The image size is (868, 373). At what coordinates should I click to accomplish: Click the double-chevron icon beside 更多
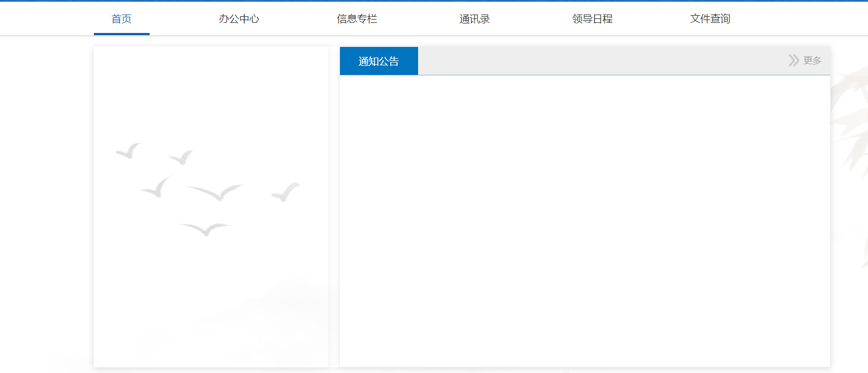pyautogui.click(x=794, y=60)
